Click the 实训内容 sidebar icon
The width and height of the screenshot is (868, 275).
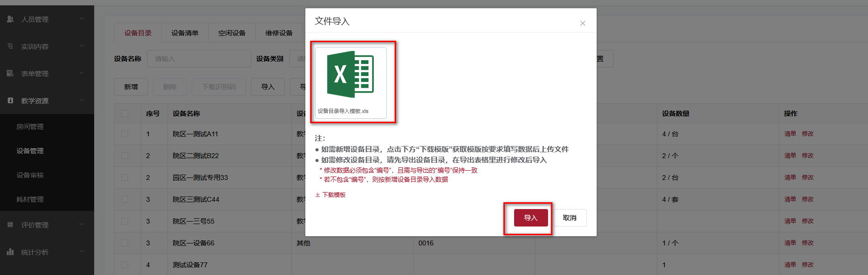pyautogui.click(x=10, y=46)
